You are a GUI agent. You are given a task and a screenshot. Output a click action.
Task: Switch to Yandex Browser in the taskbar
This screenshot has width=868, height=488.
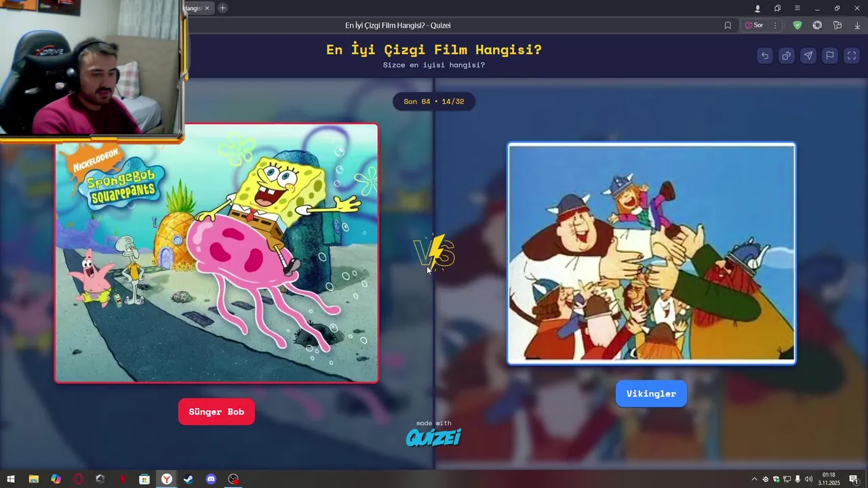(x=167, y=479)
